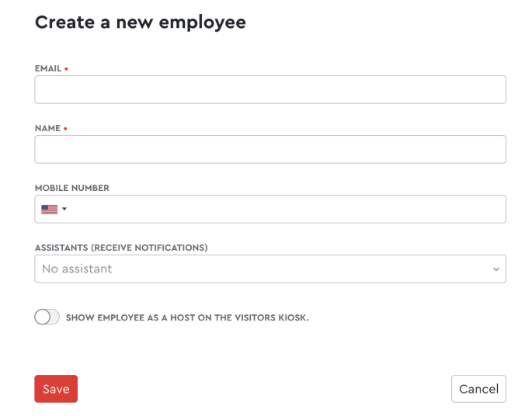Click the 'Create a new employee' heading

point(141,23)
